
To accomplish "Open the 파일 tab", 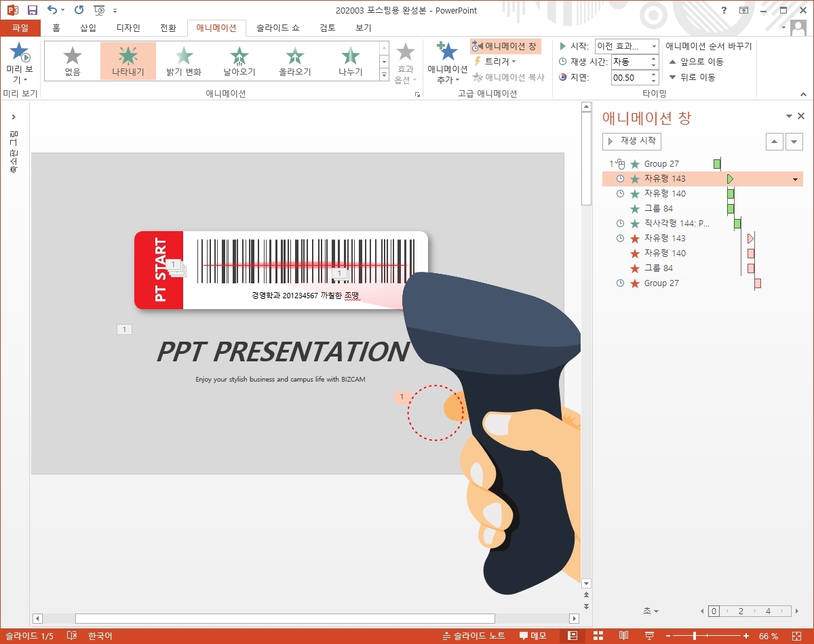I will (20, 28).
